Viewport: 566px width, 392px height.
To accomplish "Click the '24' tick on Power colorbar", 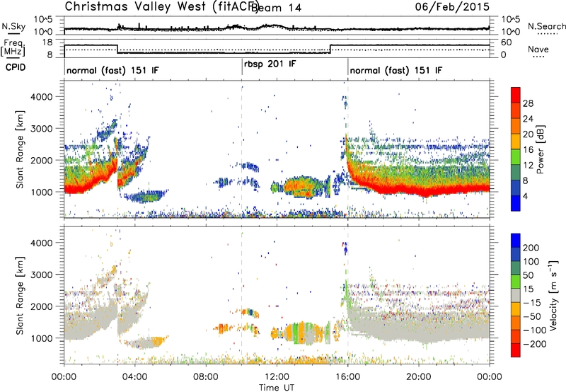I will click(x=528, y=119).
